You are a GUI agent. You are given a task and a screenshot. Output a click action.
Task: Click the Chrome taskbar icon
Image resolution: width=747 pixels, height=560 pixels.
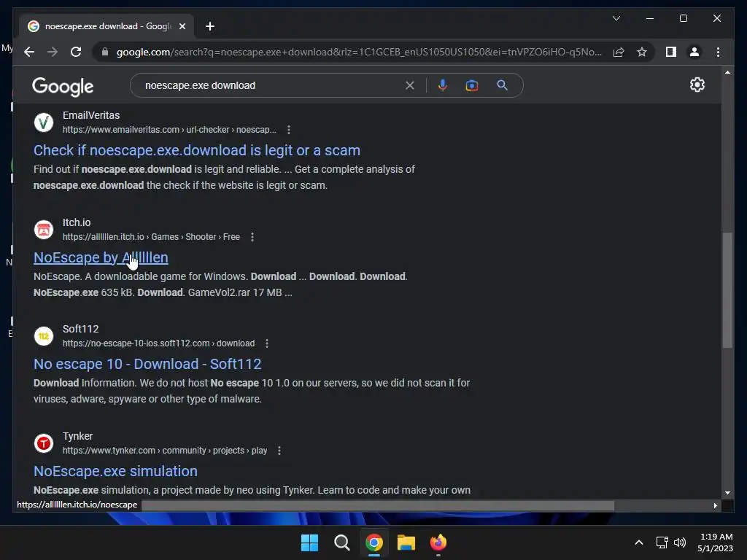tap(374, 542)
